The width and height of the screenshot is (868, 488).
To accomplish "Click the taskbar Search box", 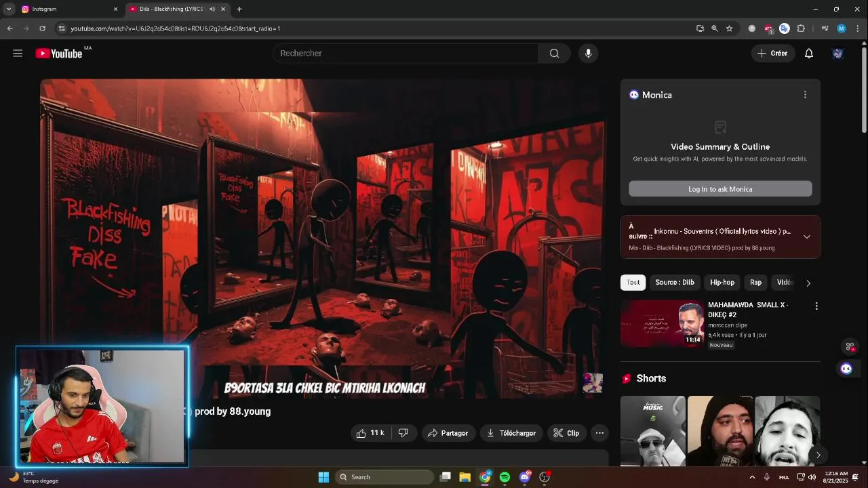I will (384, 477).
